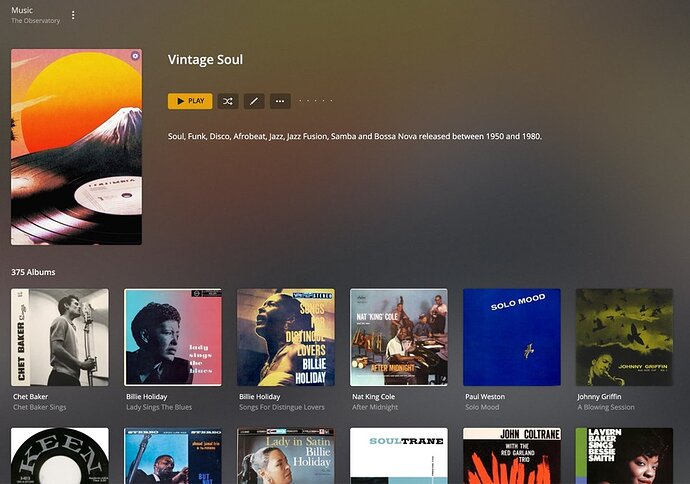Screen dimensions: 690x484
Task: Open the Ahmad Jamal Trio stereo album cover
Action: (173, 456)
